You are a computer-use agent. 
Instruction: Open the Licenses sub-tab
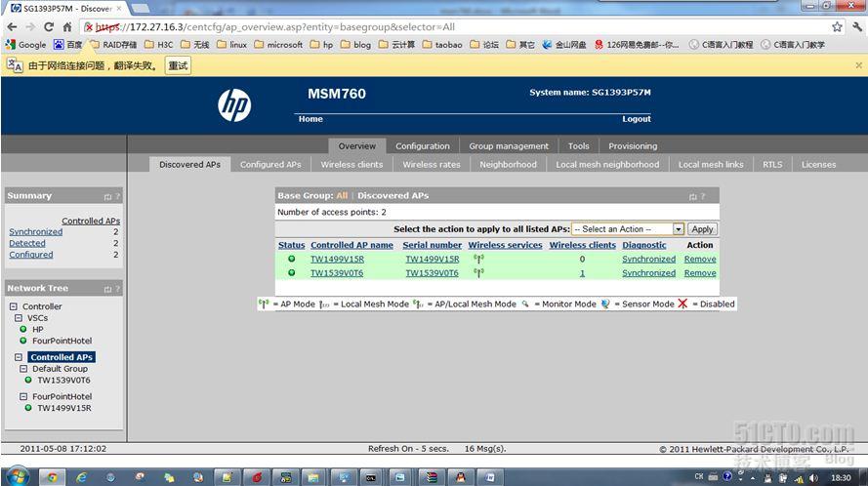click(x=819, y=164)
